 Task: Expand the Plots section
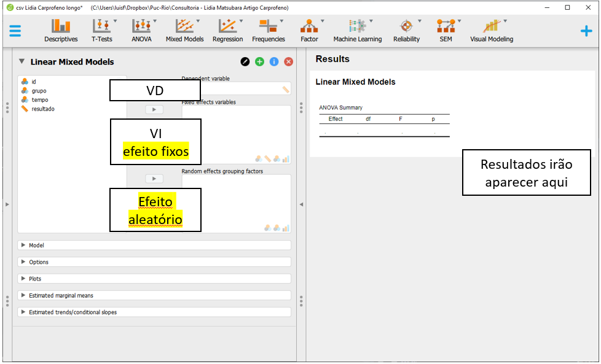point(35,279)
